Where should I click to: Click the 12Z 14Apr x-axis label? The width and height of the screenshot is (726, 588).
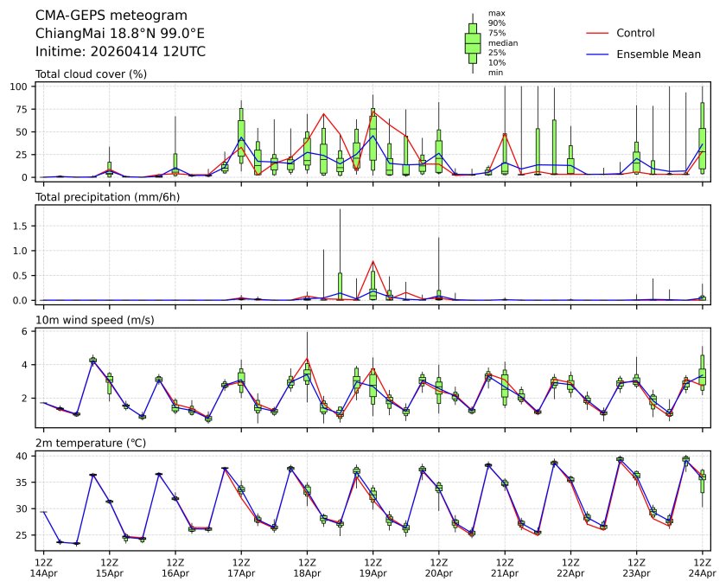click(x=43, y=566)
